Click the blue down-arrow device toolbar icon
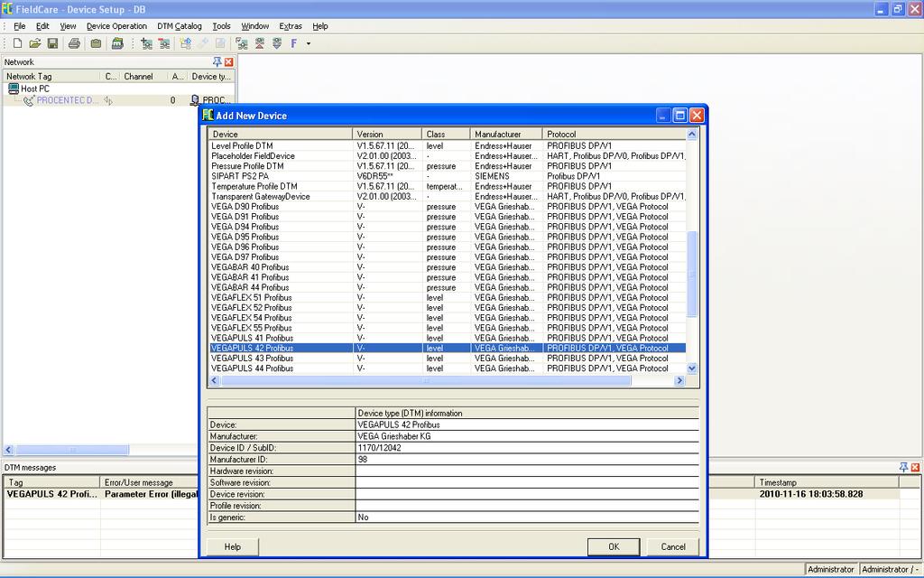Screen dimensions: 924x578 [x=277, y=43]
